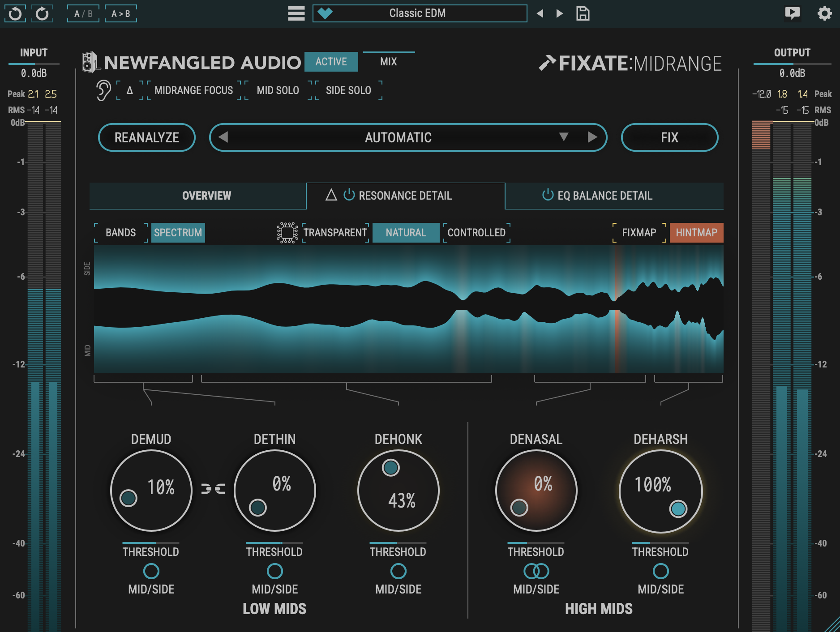Click the Resonance Detail delta triangle icon
This screenshot has height=632, width=840.
point(331,195)
